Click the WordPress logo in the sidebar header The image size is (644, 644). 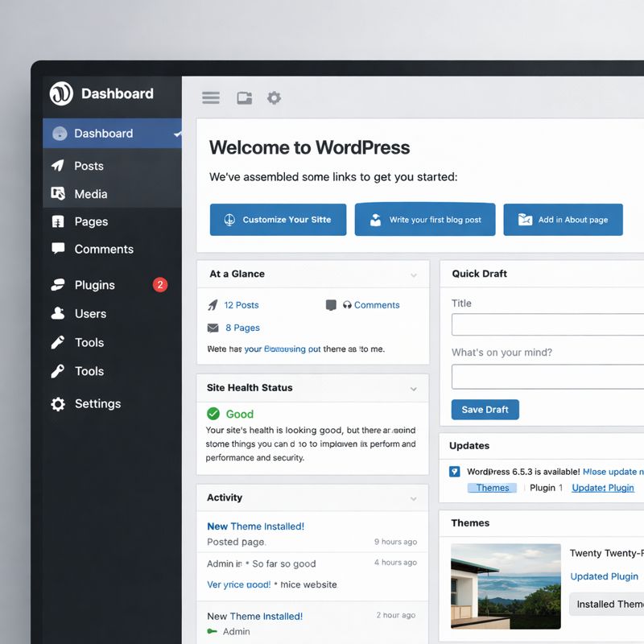(61, 93)
